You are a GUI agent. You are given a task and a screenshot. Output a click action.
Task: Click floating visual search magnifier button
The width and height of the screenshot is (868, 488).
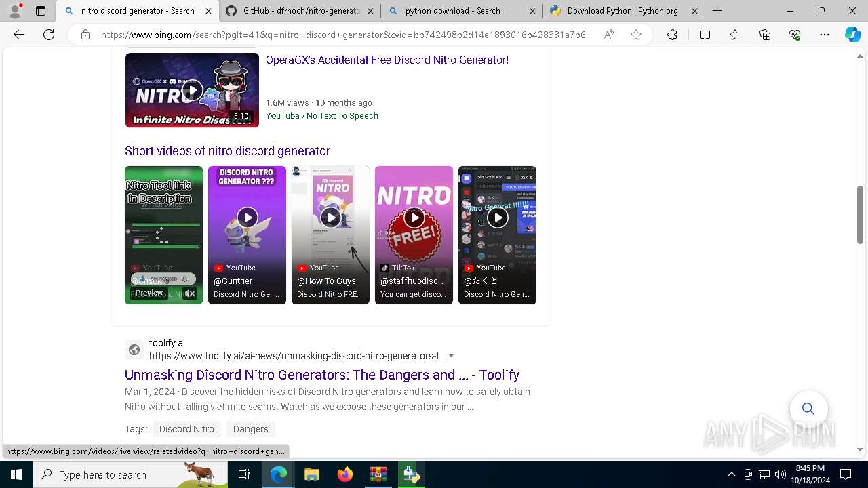point(808,409)
